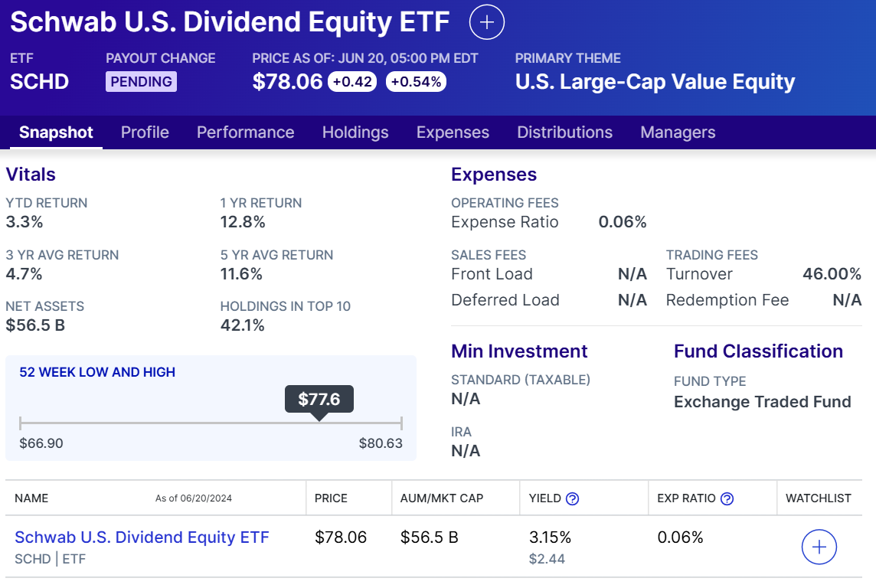Click the NAME column header
876x588 pixels.
pyautogui.click(x=31, y=498)
